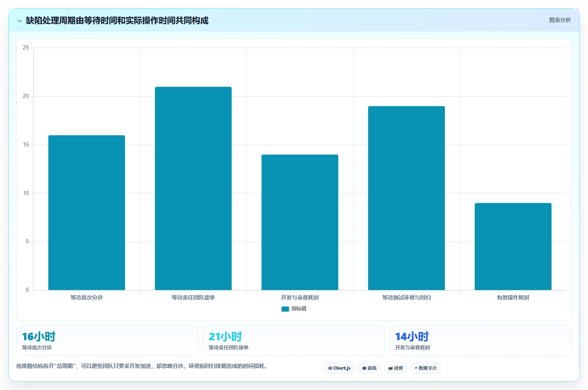Click 等待责任团队接单 caption under 21小时

tap(229, 348)
